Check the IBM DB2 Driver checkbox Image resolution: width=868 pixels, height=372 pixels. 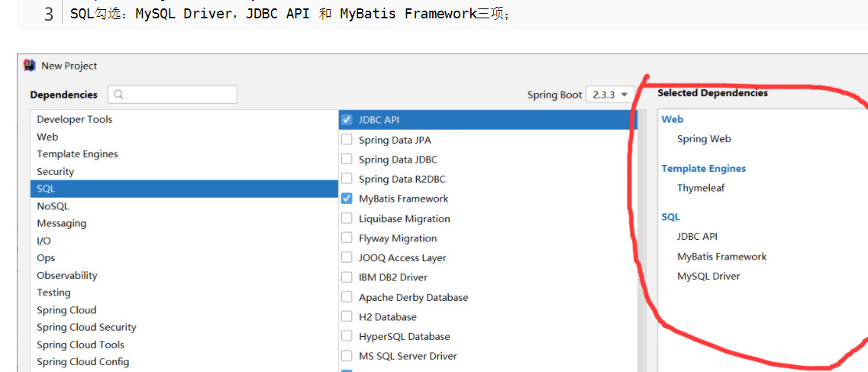click(x=347, y=277)
